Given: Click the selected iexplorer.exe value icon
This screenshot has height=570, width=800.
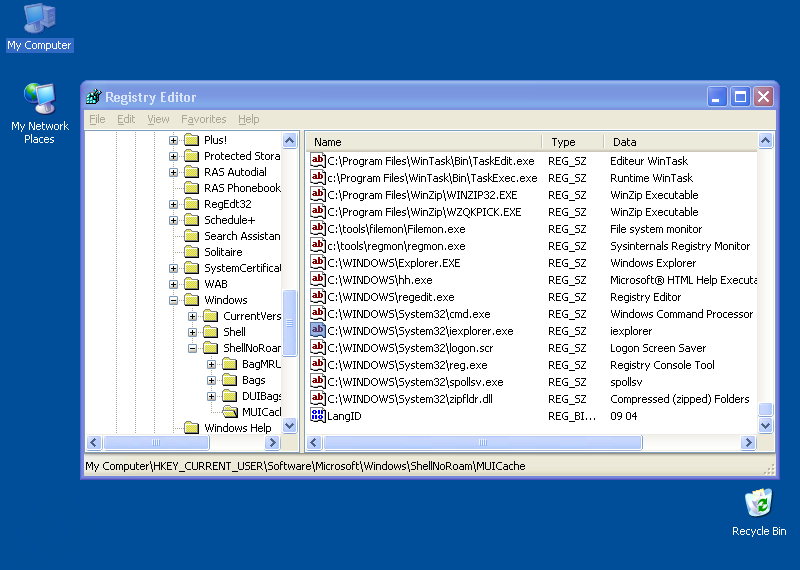Looking at the screenshot, I should point(317,331).
